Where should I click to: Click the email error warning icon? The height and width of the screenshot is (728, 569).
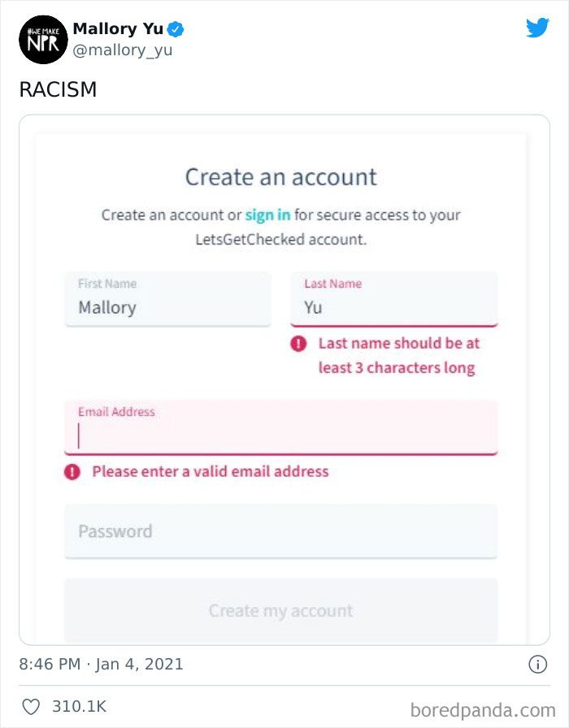(x=72, y=471)
